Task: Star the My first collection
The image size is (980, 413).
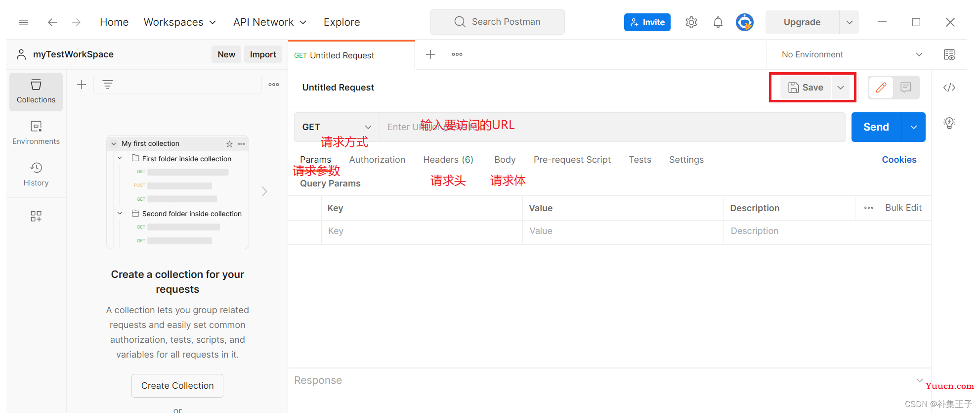Action: [x=229, y=144]
